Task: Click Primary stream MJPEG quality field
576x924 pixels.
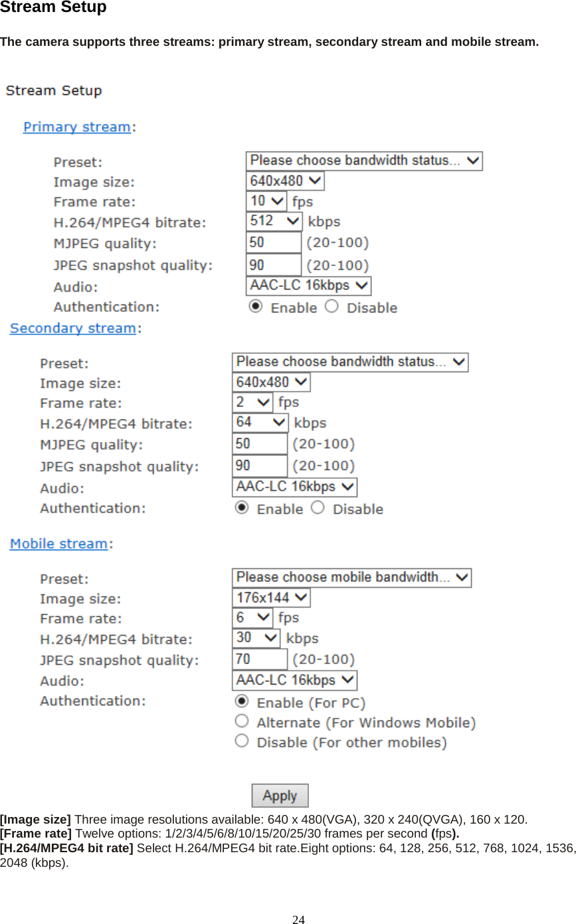Action: pyautogui.click(x=272, y=243)
